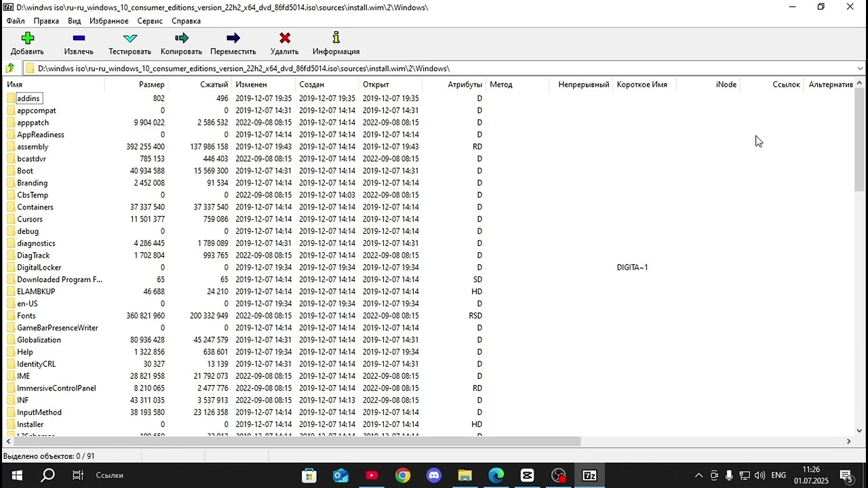Sort by the Изменен column header
Viewport: 868px width, 488px height.
[262, 85]
